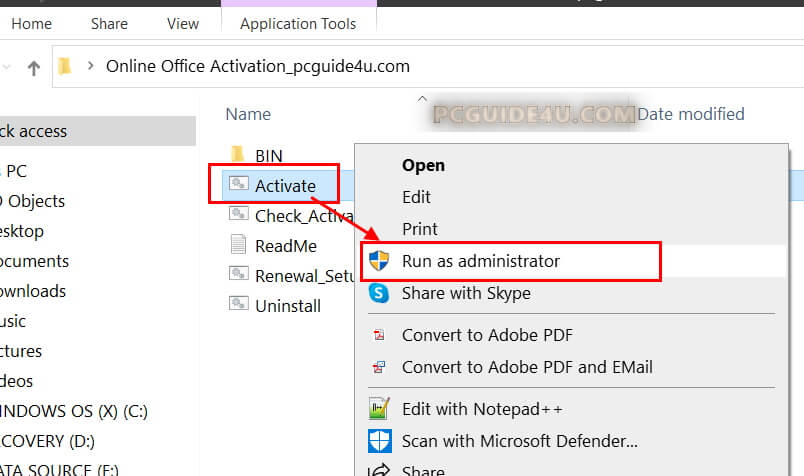Click the Convert to Adobe PDF icon
This screenshot has height=476, width=804.
tap(379, 336)
